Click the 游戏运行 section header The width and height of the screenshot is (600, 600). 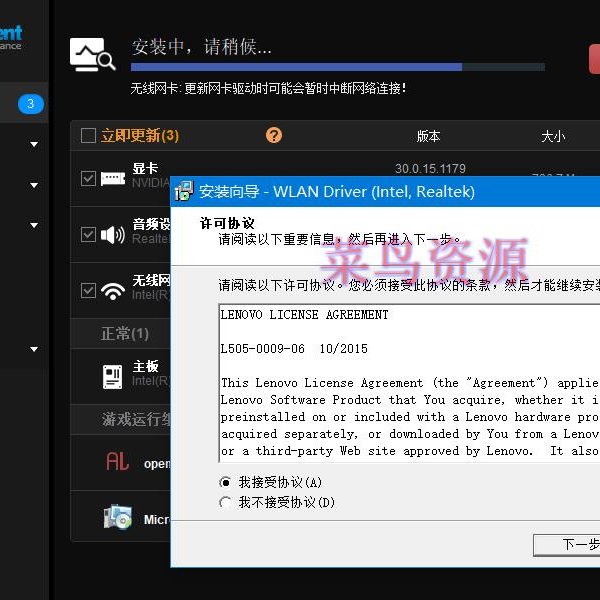point(136,419)
